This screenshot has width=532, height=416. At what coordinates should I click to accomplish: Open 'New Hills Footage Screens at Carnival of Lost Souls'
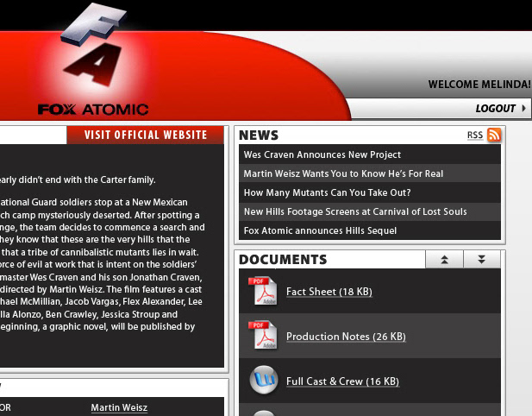370,211
